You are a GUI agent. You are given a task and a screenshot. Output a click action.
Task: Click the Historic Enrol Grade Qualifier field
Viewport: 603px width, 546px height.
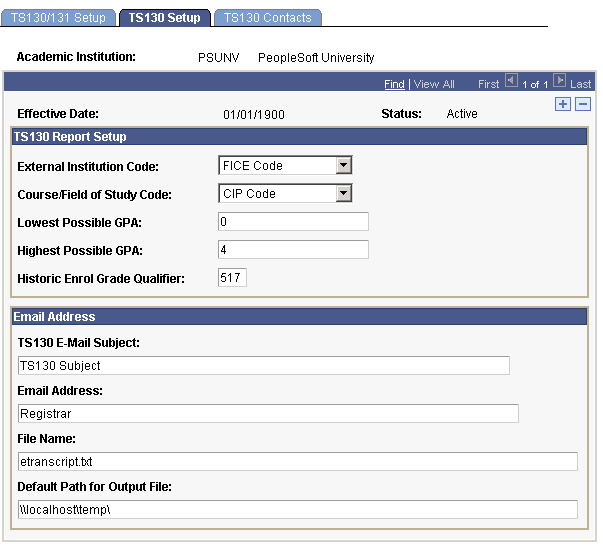coord(232,278)
